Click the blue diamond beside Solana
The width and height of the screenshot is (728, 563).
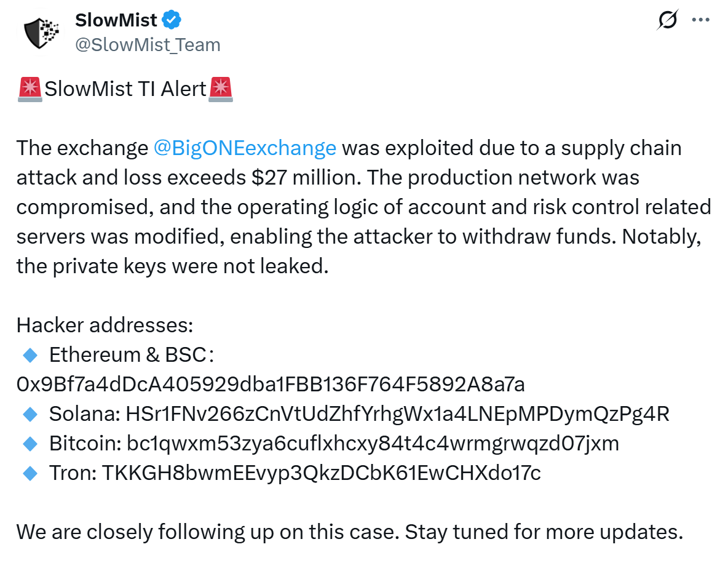point(30,414)
